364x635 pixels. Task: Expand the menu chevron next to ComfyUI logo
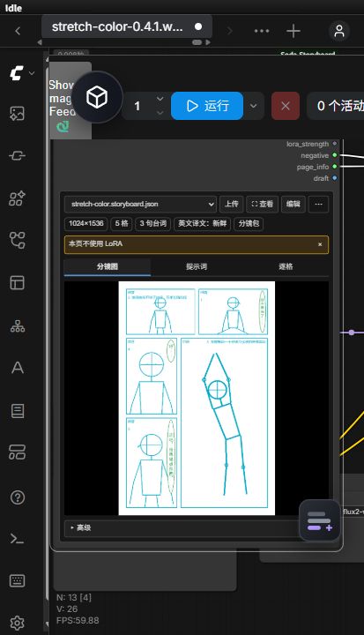pyautogui.click(x=32, y=73)
